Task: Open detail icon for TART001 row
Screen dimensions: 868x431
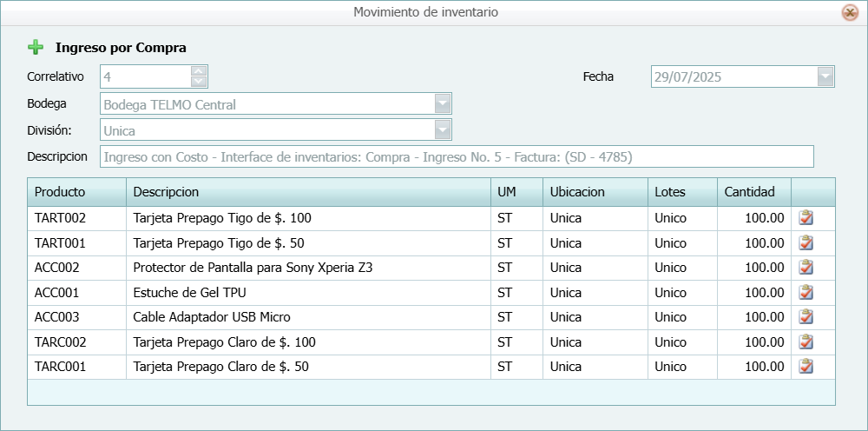Action: click(x=806, y=242)
